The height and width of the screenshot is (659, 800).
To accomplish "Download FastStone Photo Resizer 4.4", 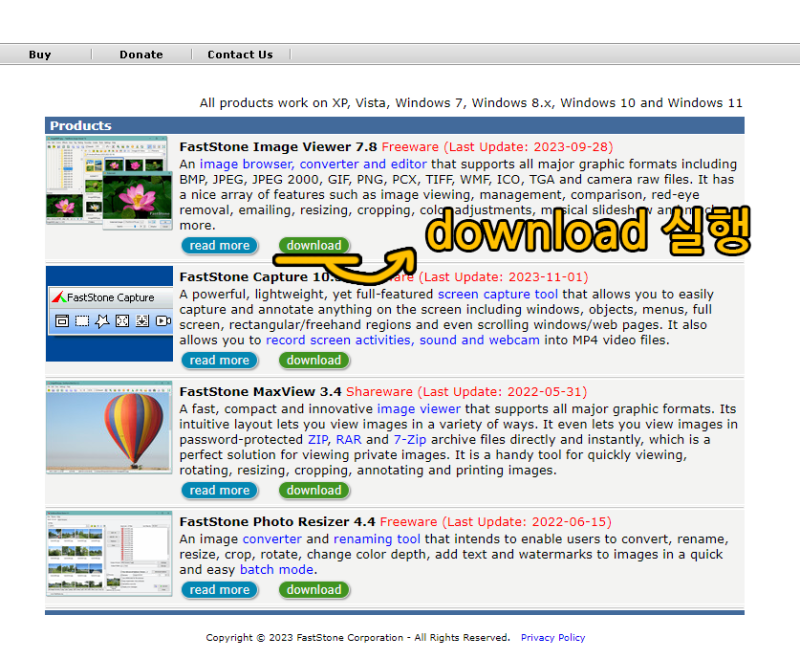I will tap(314, 590).
